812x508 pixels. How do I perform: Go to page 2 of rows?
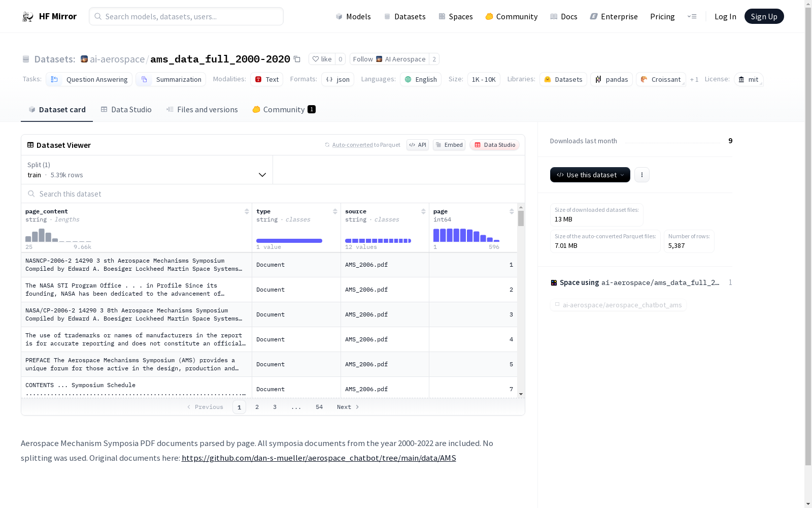(x=257, y=407)
